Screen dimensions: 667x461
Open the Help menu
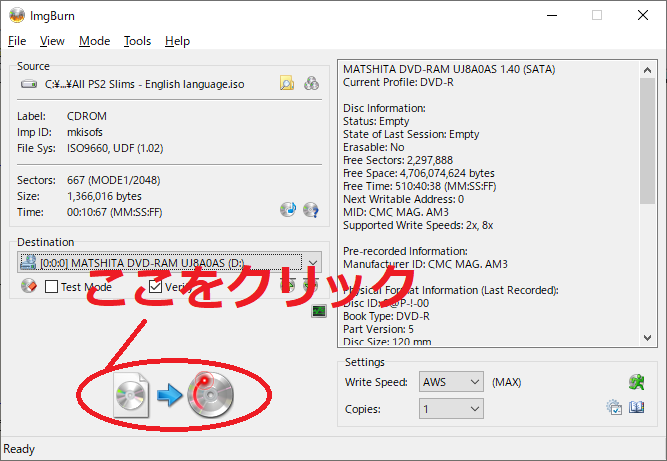pyautogui.click(x=177, y=41)
